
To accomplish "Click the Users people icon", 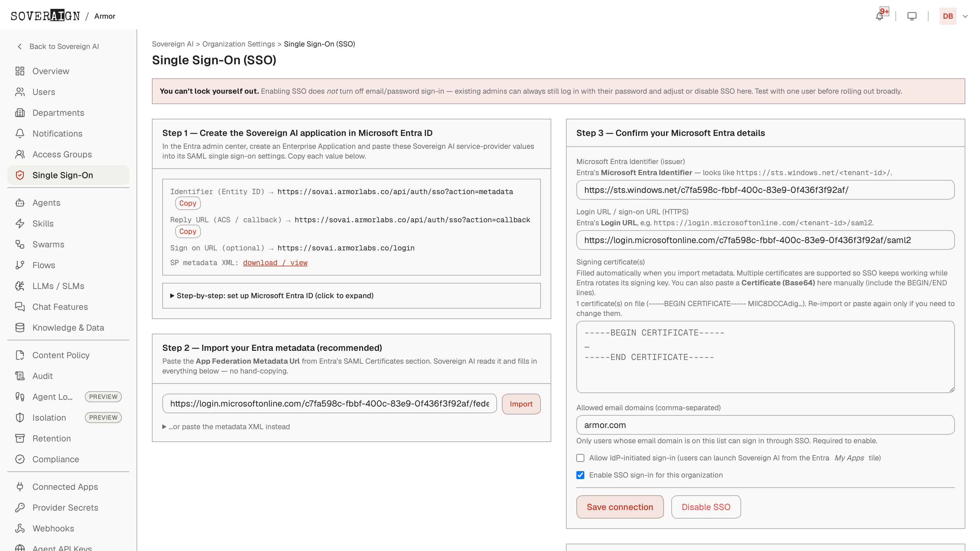I will tap(20, 92).
